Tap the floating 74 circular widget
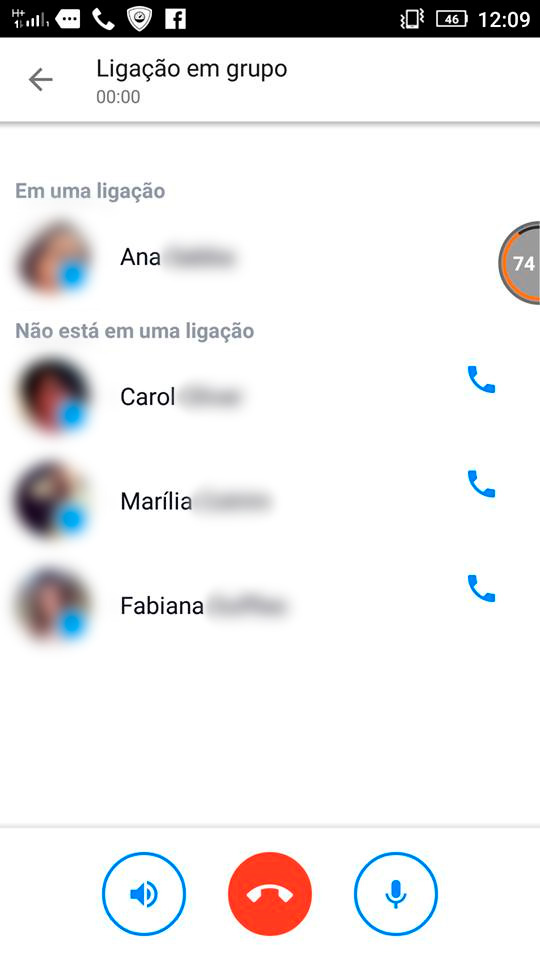The height and width of the screenshot is (960, 540). pos(520,263)
